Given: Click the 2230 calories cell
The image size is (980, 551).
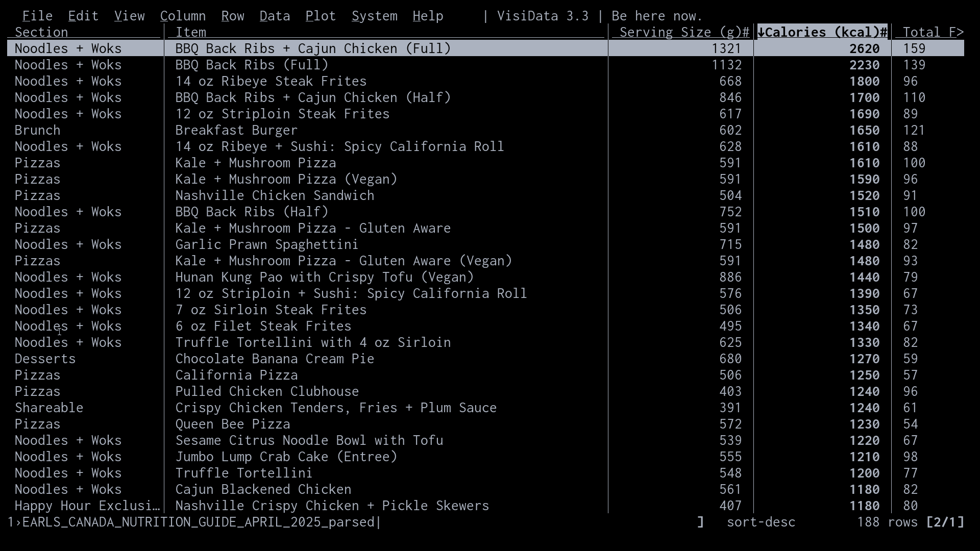Looking at the screenshot, I should [864, 65].
